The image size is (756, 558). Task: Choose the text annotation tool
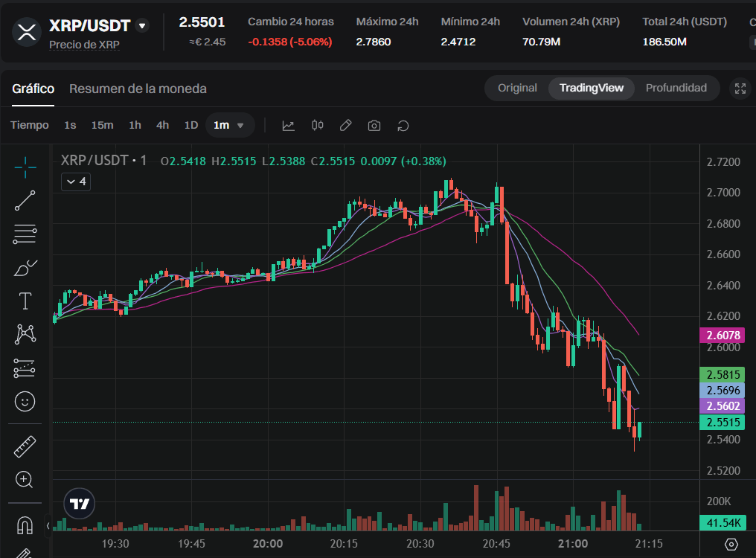pyautogui.click(x=25, y=301)
